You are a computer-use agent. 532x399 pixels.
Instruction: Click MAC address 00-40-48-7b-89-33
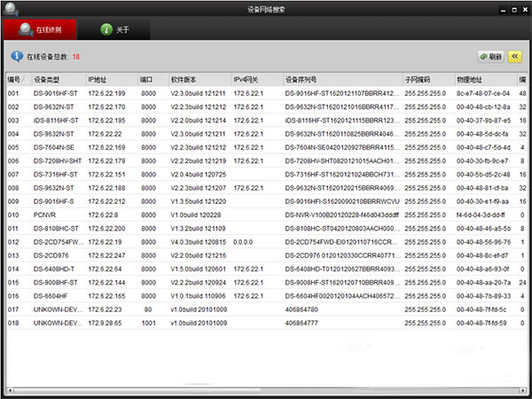pos(483,296)
